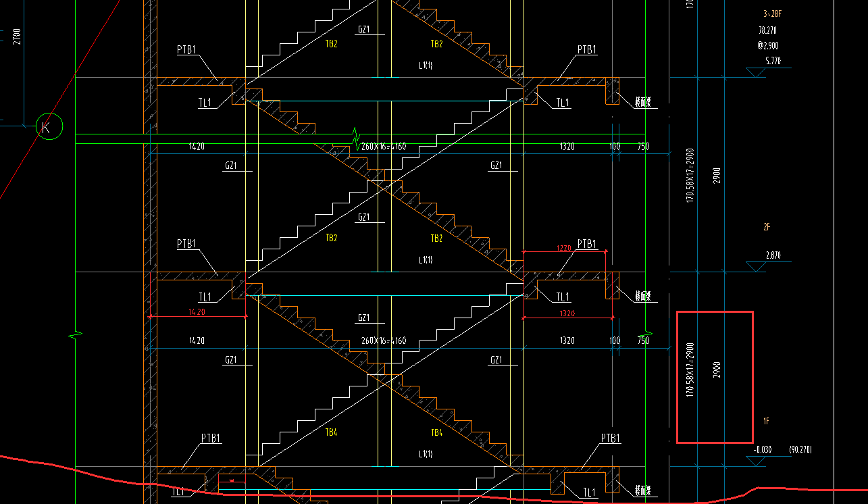The height and width of the screenshot is (504, 868).
Task: Click the elevation triangle marker under 2.870
Action: point(756,267)
